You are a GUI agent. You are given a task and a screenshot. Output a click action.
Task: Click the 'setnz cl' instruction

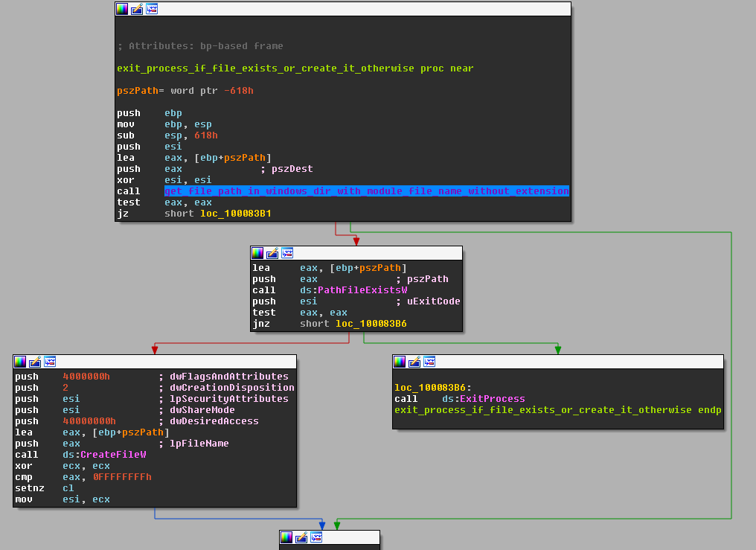click(x=45, y=487)
